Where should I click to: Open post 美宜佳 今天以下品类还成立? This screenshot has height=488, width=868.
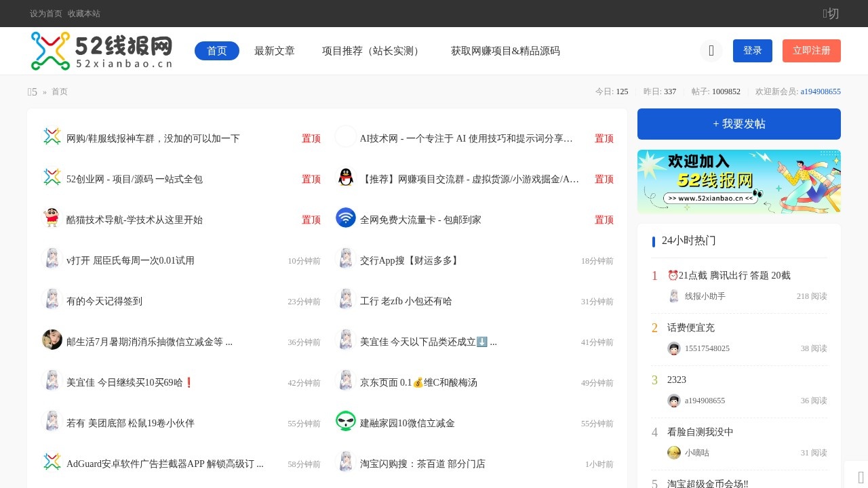click(x=429, y=342)
